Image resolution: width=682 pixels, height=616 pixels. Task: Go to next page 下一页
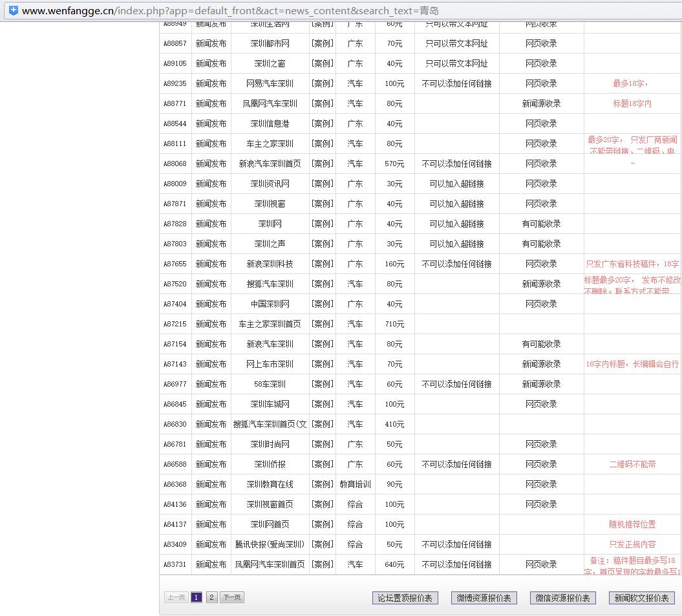click(x=232, y=597)
